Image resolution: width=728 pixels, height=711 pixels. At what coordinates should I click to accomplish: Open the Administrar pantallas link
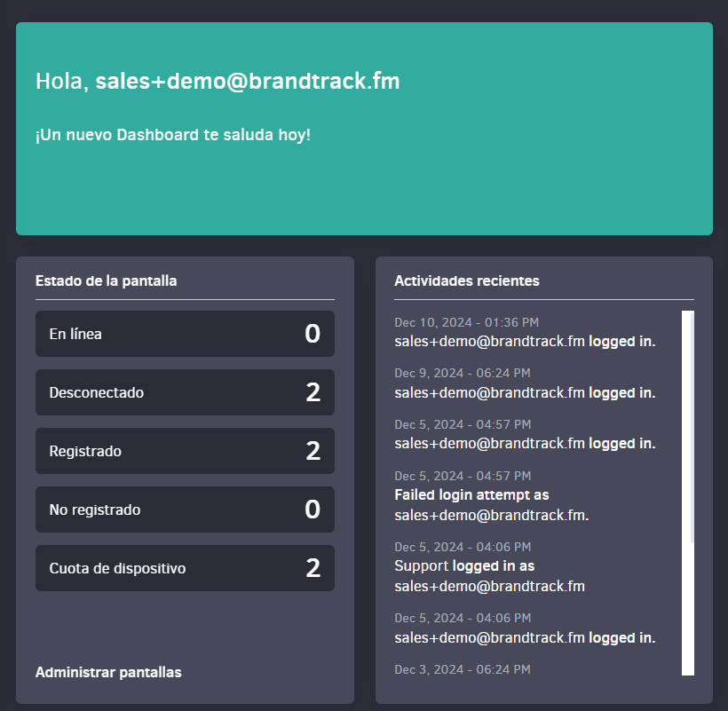tap(108, 672)
